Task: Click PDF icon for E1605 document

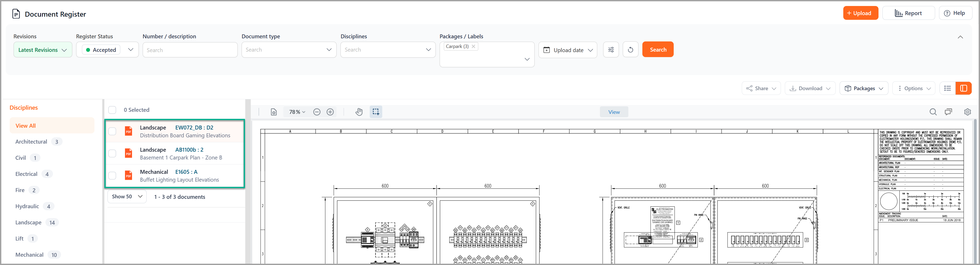Action: point(129,175)
